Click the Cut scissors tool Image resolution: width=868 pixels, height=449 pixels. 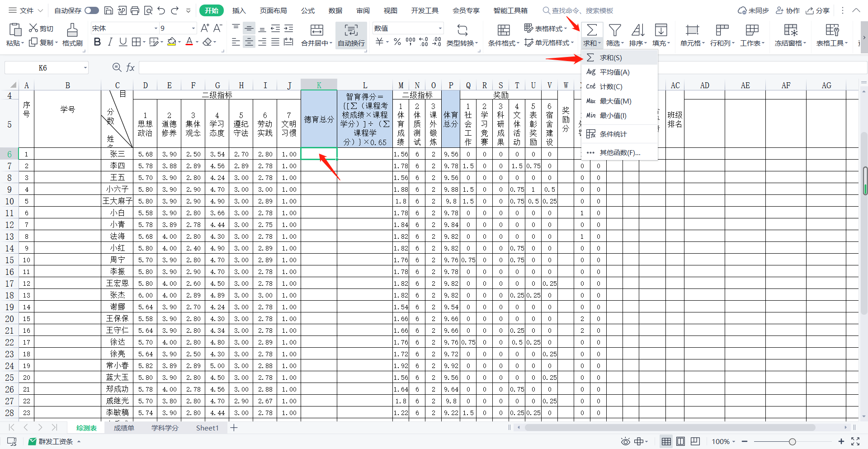41,28
